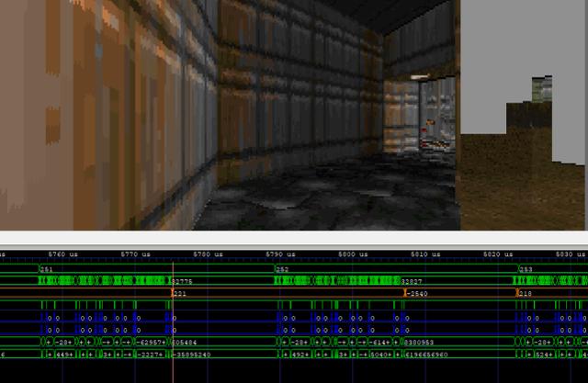This screenshot has width=588, height=383.
Task: Click the 5760 us time ruler label
Action: (63, 254)
